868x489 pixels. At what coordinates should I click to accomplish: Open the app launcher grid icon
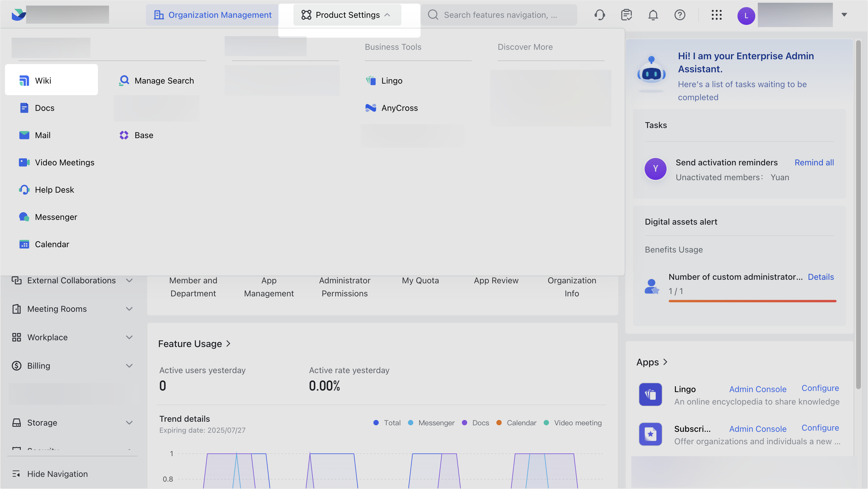pyautogui.click(x=717, y=15)
